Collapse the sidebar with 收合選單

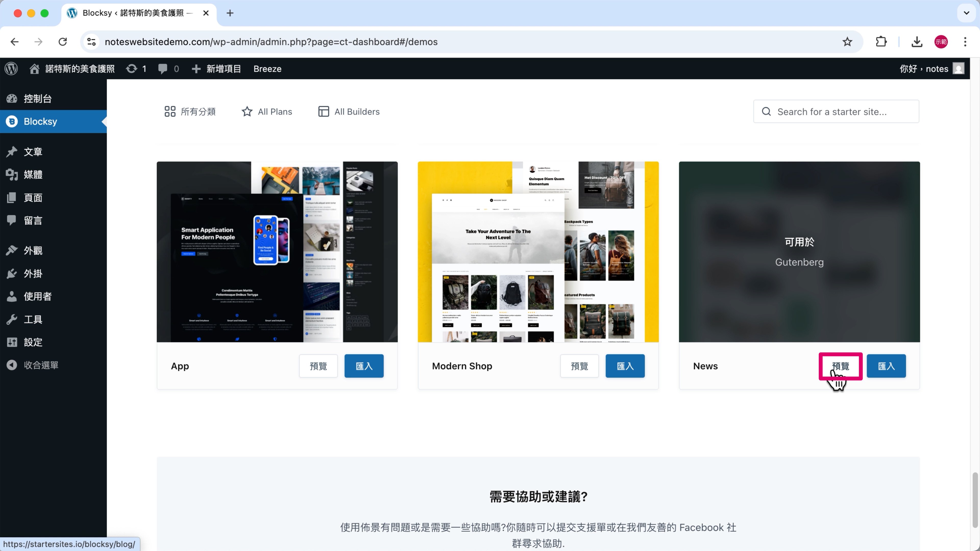point(41,365)
